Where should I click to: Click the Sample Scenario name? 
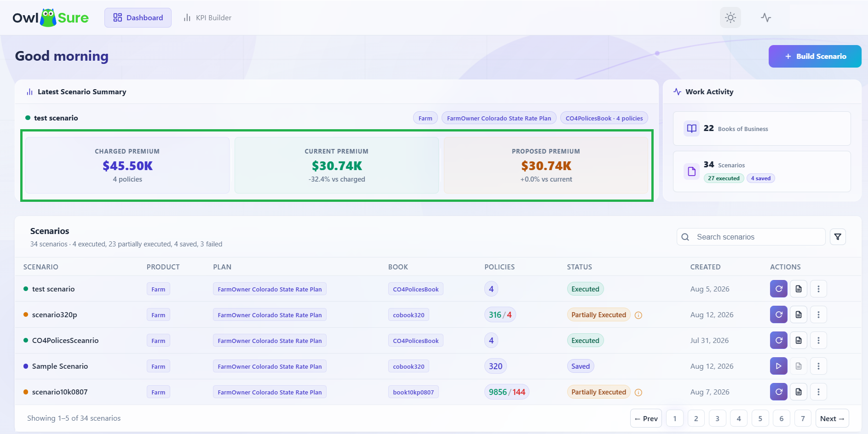pyautogui.click(x=60, y=366)
